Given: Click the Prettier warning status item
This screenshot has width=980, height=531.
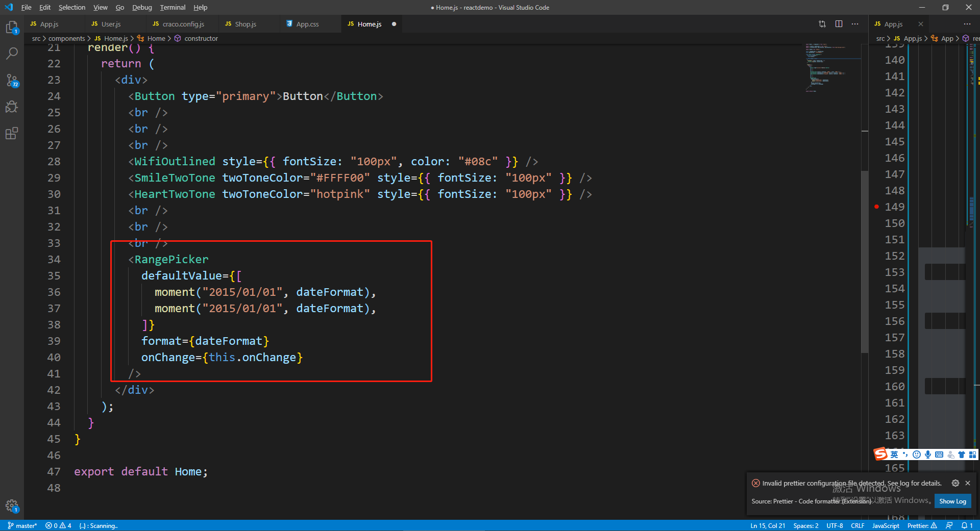Looking at the screenshot, I should [922, 525].
